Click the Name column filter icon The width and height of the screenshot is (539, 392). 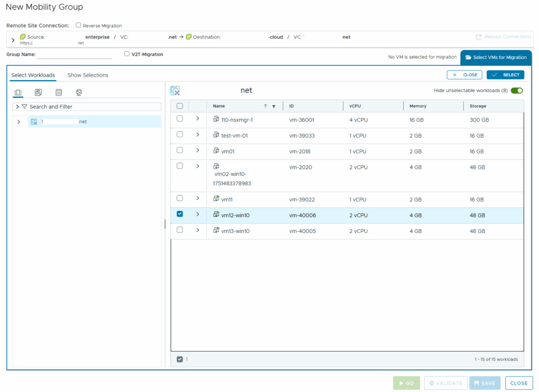274,106
